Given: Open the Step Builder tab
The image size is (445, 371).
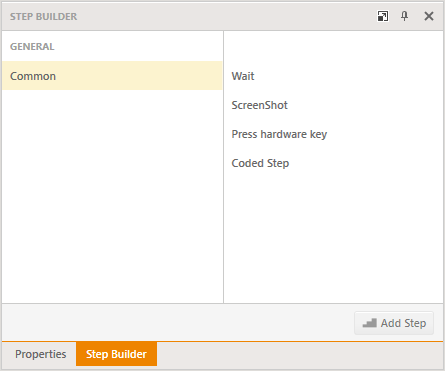Looking at the screenshot, I should pyautogui.click(x=116, y=354).
